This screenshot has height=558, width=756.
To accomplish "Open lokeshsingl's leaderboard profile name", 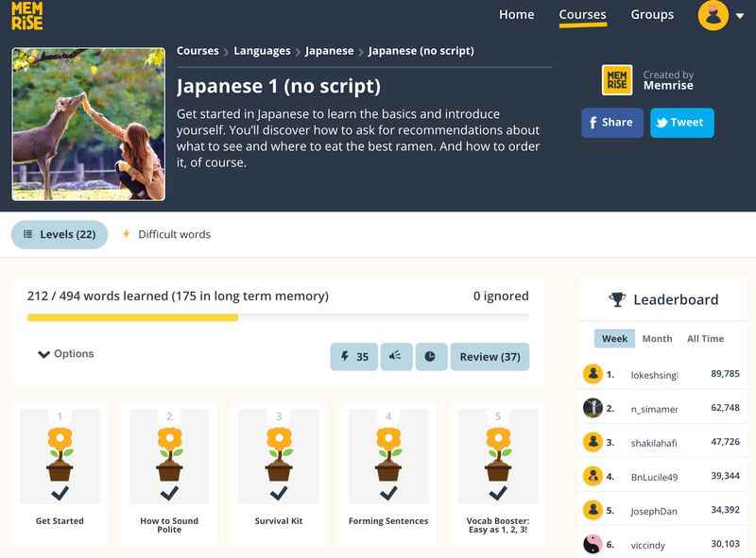I will 654,375.
